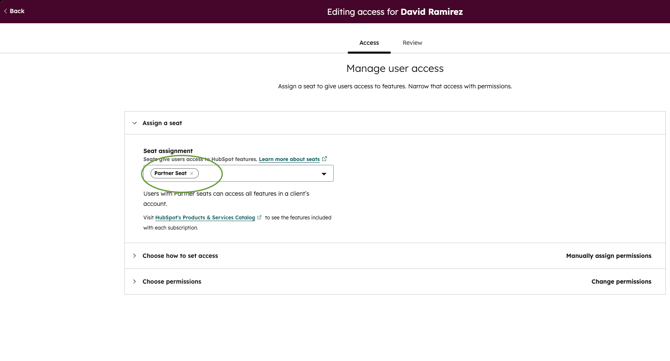The image size is (670, 361).
Task: Click external link icon after Services Catalog
Action: pos(259,217)
